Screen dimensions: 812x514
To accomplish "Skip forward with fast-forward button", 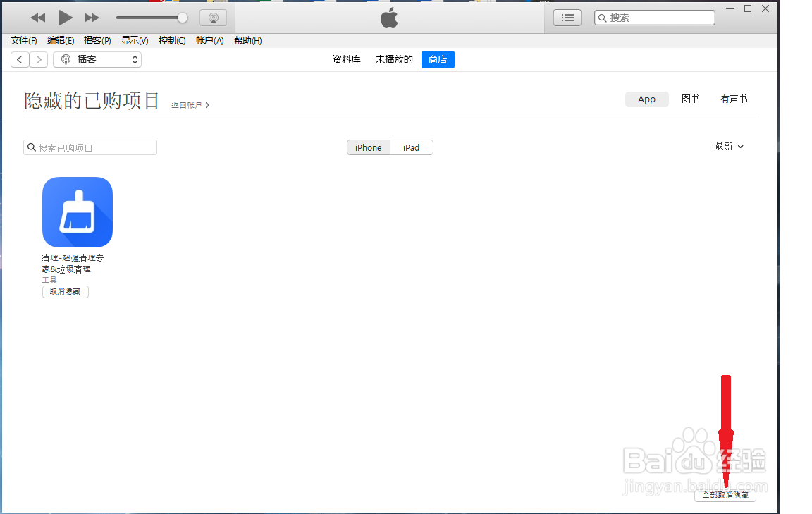I will (x=92, y=18).
